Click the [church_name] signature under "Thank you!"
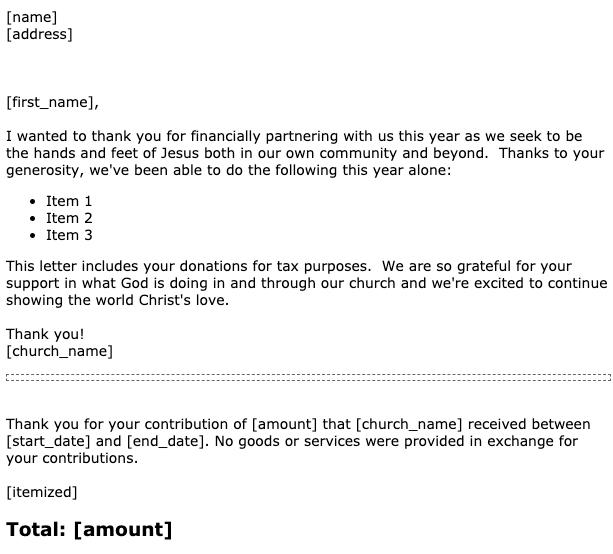This screenshot has width=613, height=554. coord(59,351)
